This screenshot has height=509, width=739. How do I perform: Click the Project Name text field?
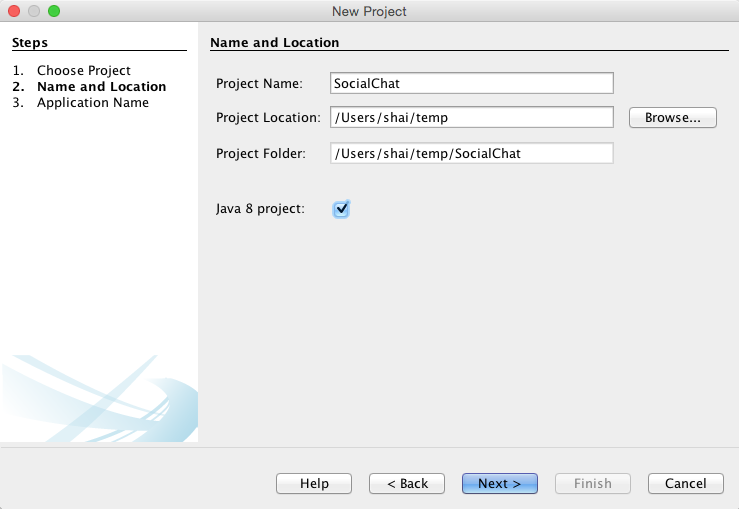click(x=471, y=84)
